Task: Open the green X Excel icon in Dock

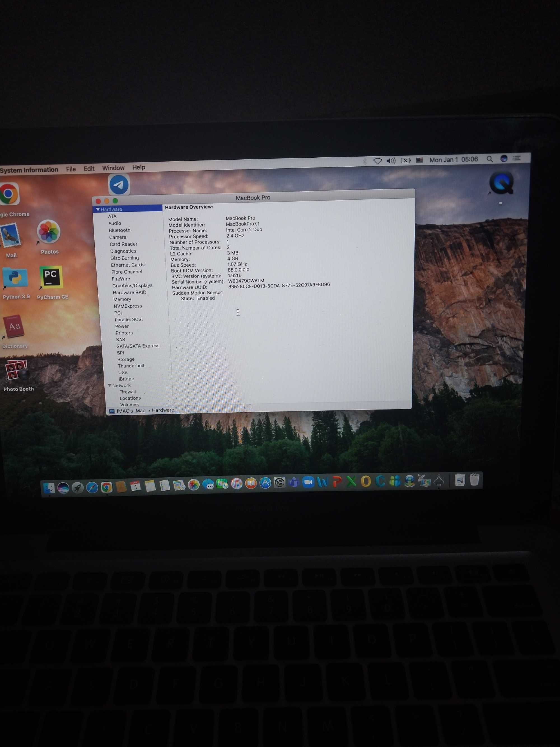Action: [351, 481]
